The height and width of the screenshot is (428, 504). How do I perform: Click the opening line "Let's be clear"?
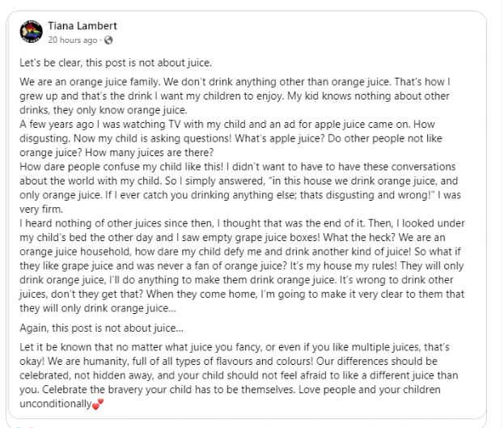point(121,61)
